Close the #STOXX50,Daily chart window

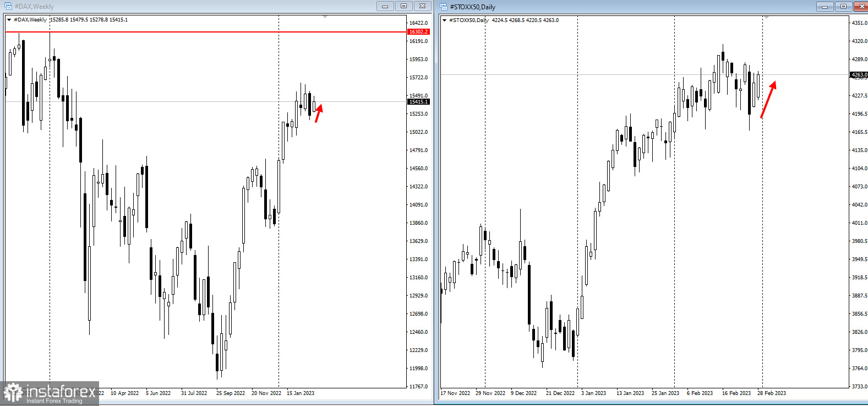861,7
